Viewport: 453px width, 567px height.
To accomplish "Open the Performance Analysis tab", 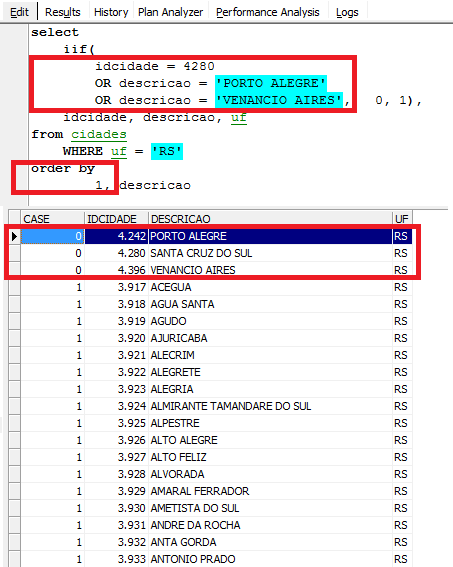I will click(268, 12).
